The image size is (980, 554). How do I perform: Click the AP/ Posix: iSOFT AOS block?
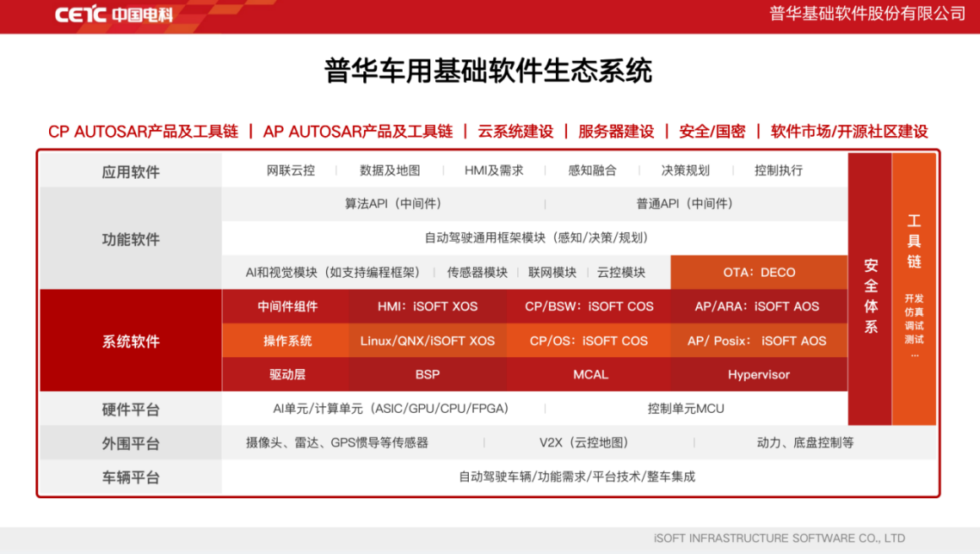(x=759, y=341)
